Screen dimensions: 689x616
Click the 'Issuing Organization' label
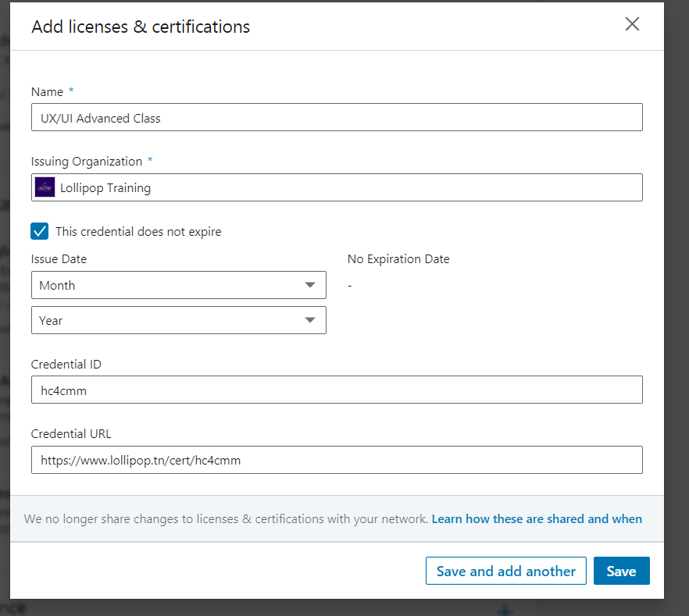click(87, 162)
